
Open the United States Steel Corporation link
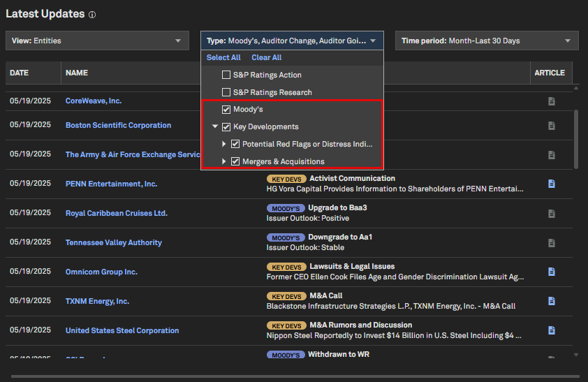coord(122,330)
